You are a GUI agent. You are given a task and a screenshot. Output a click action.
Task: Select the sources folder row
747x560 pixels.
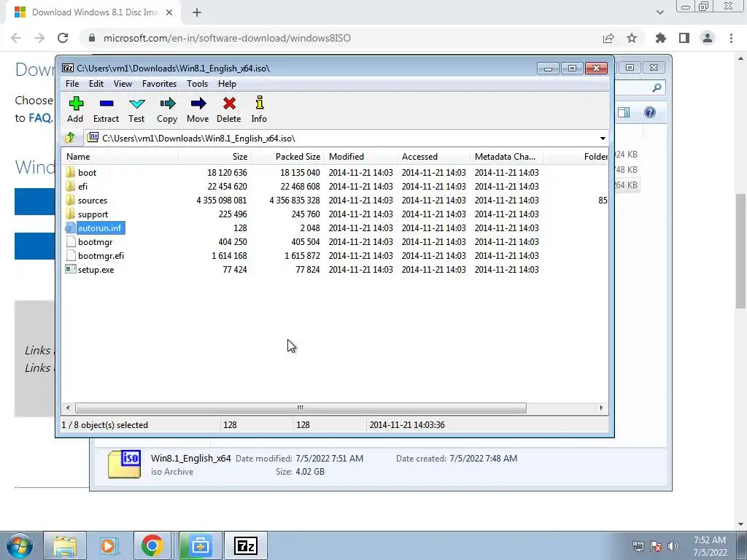[335, 201]
